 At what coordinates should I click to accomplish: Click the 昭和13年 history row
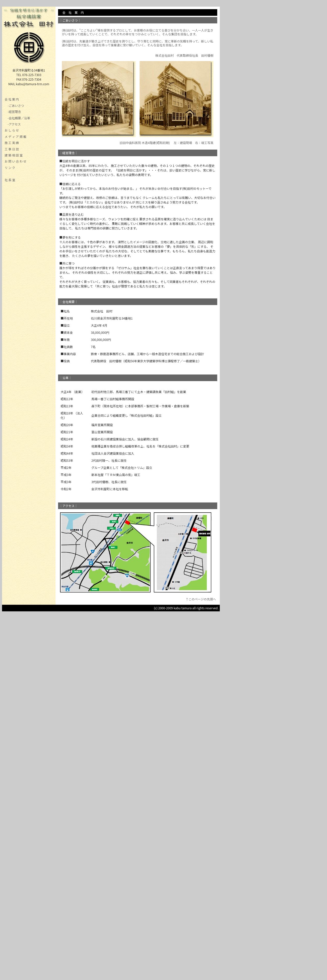click(138, 406)
